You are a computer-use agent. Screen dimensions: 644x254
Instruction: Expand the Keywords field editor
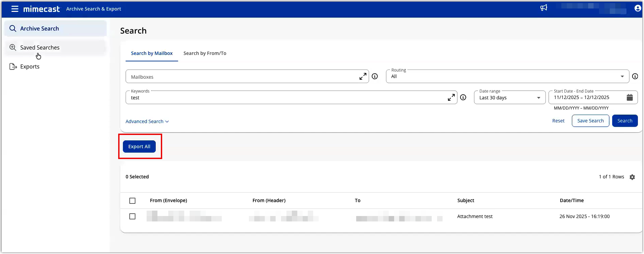(x=451, y=98)
